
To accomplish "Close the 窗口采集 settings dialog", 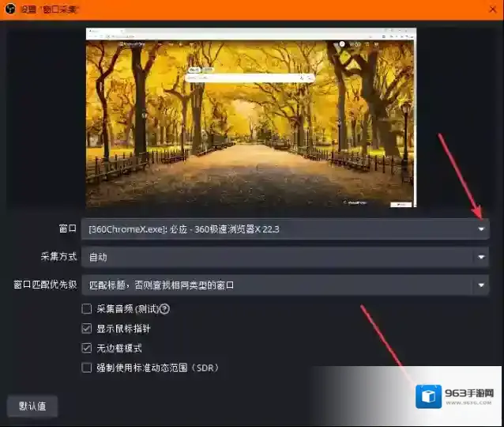I will pyautogui.click(x=492, y=9).
